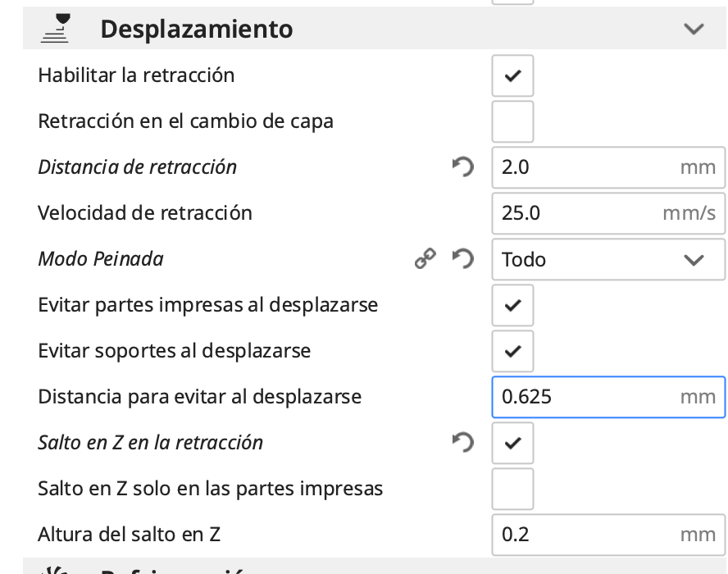Image resolution: width=728 pixels, height=574 pixels.
Task: Reset Modo Peinada with the revert arrow
Action: [x=463, y=259]
